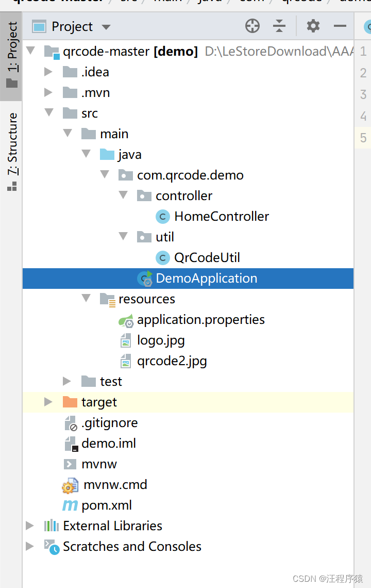This screenshot has height=588, width=371.
Task: Collapse the util package arrow
Action: pyautogui.click(x=123, y=236)
